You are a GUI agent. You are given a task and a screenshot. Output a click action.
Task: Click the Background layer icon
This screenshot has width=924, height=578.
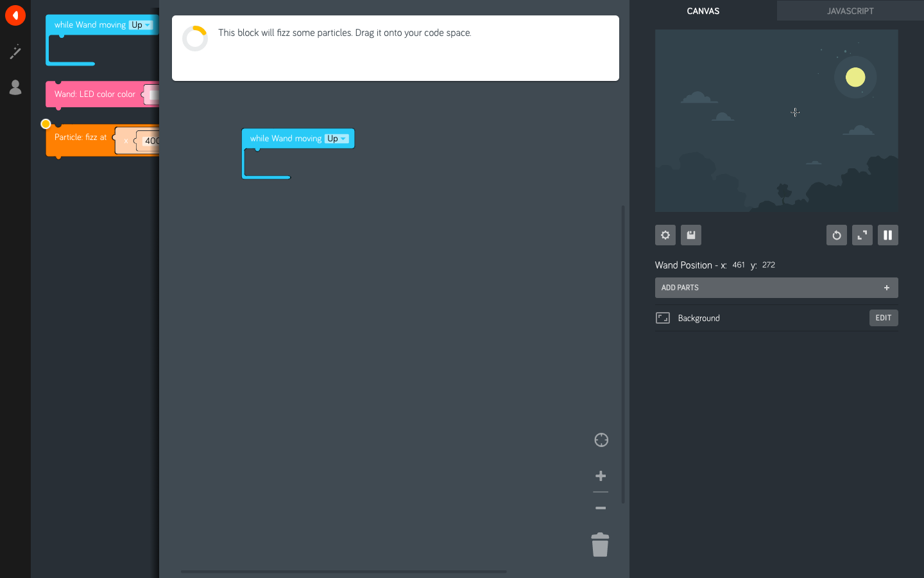click(663, 318)
